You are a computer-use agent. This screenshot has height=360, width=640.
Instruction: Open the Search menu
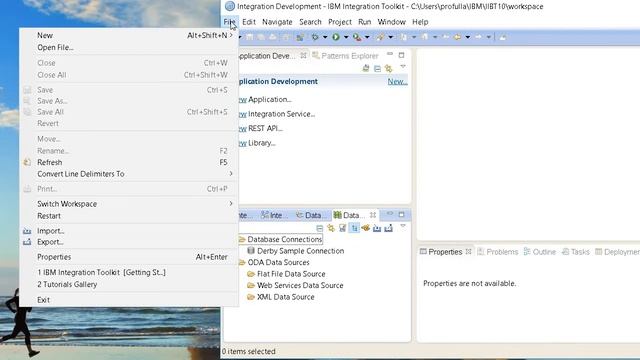[310, 22]
